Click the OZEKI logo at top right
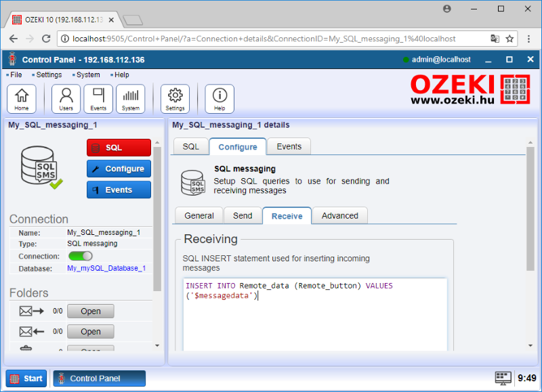Screen dimensions: 542x392 tap(470, 89)
